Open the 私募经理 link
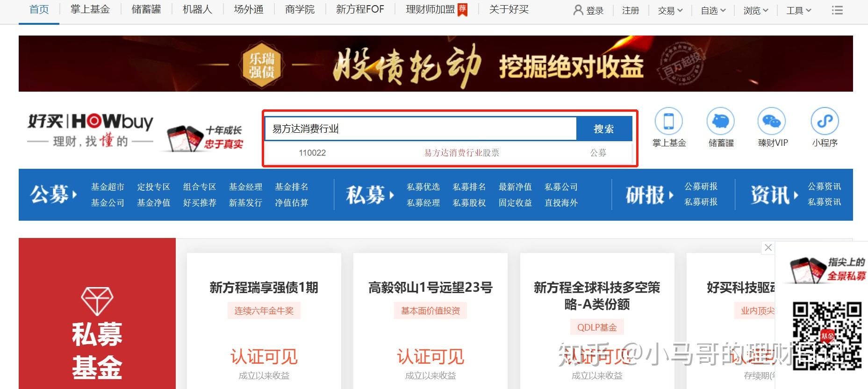 click(423, 203)
